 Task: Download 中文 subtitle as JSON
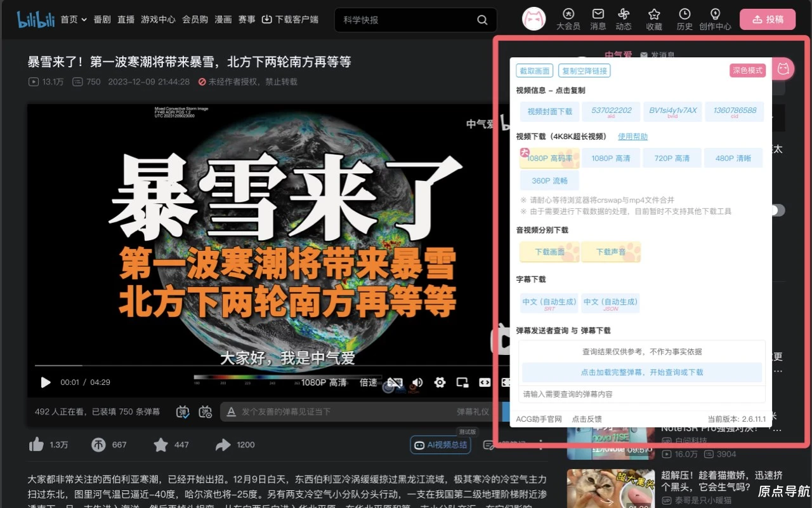(x=610, y=304)
